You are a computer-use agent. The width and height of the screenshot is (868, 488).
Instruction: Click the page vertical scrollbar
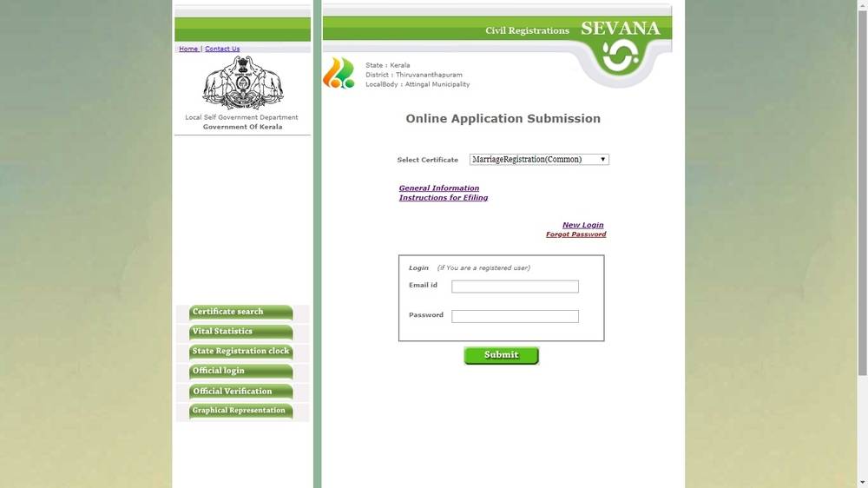[863, 193]
